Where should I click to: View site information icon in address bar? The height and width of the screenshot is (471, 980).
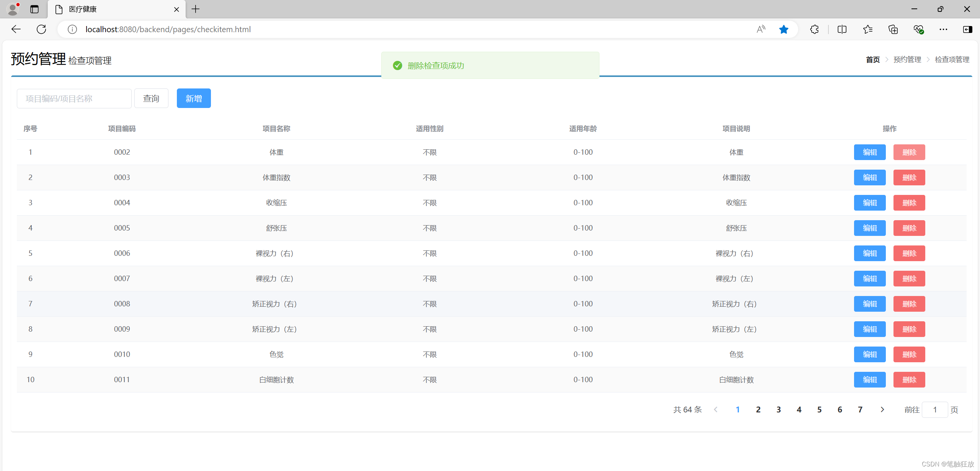tap(72, 29)
